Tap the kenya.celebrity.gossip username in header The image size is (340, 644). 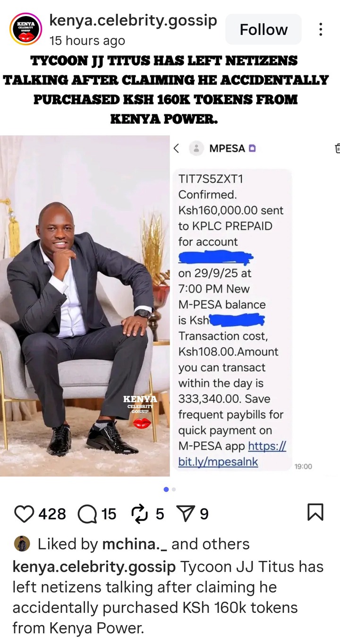click(133, 20)
